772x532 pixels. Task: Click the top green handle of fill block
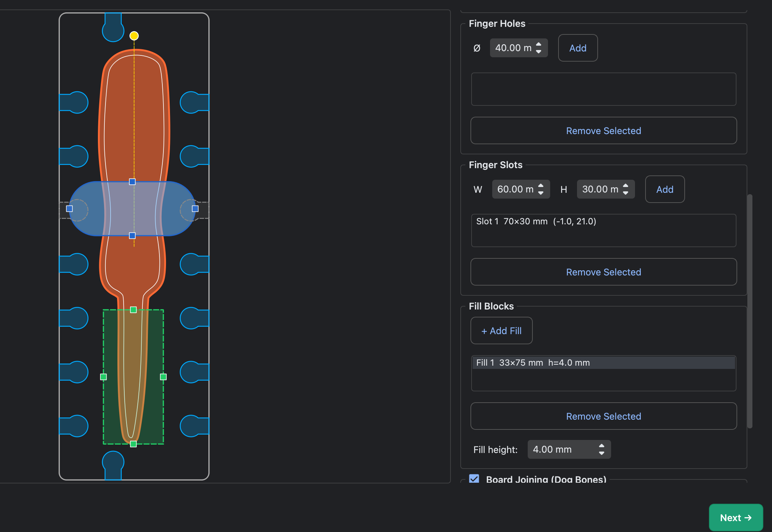click(x=133, y=310)
